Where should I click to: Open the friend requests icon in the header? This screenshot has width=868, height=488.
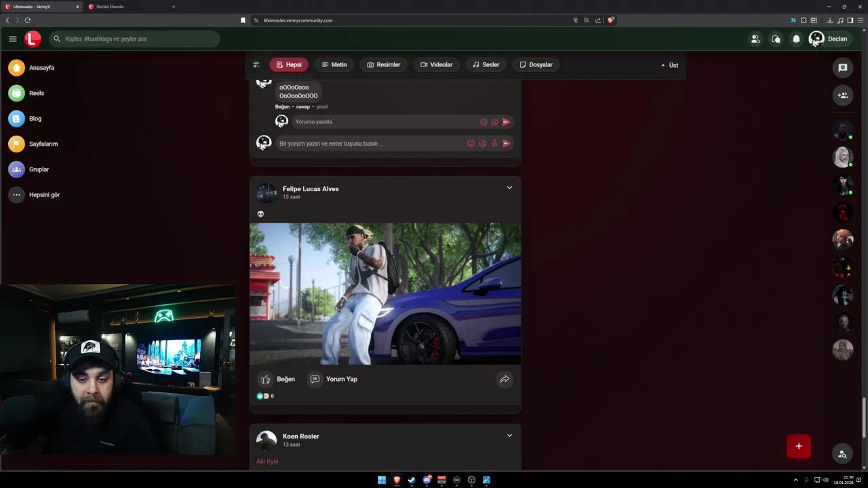click(755, 39)
